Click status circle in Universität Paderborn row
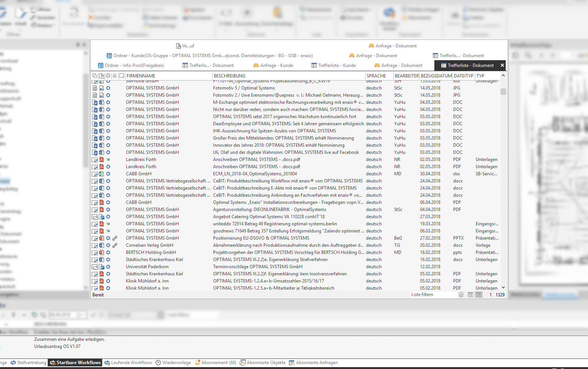This screenshot has height=369, width=588. [108, 267]
